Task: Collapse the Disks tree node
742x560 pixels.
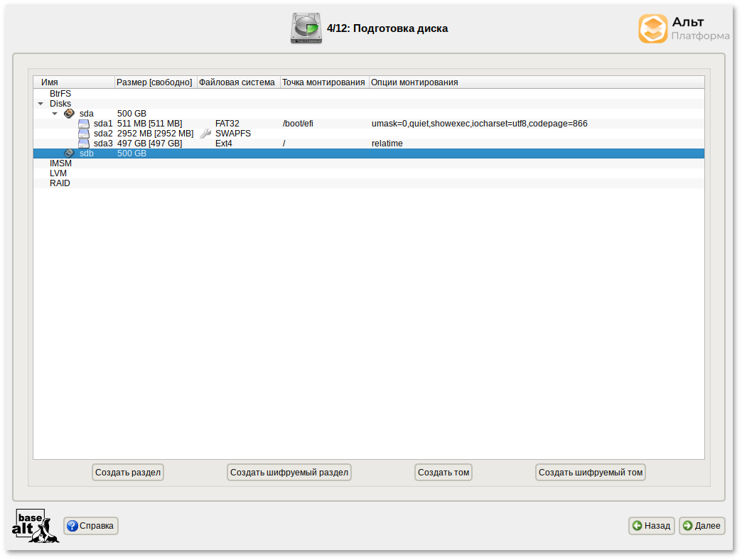Action: [41, 104]
